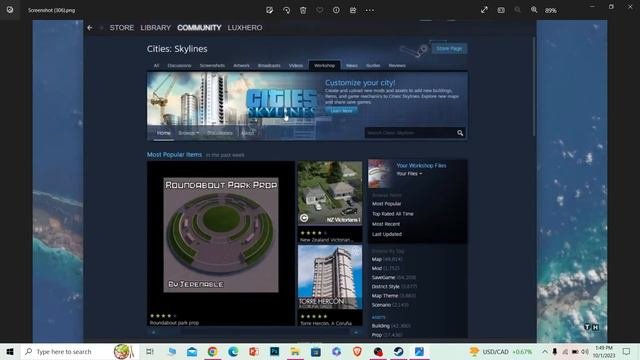Go back using Steam's back arrow
Image resolution: width=640 pixels, height=360 pixels.
point(90,28)
